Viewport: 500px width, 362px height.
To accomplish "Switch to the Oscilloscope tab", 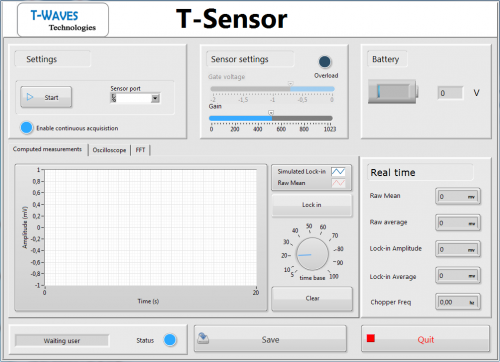I will [109, 150].
